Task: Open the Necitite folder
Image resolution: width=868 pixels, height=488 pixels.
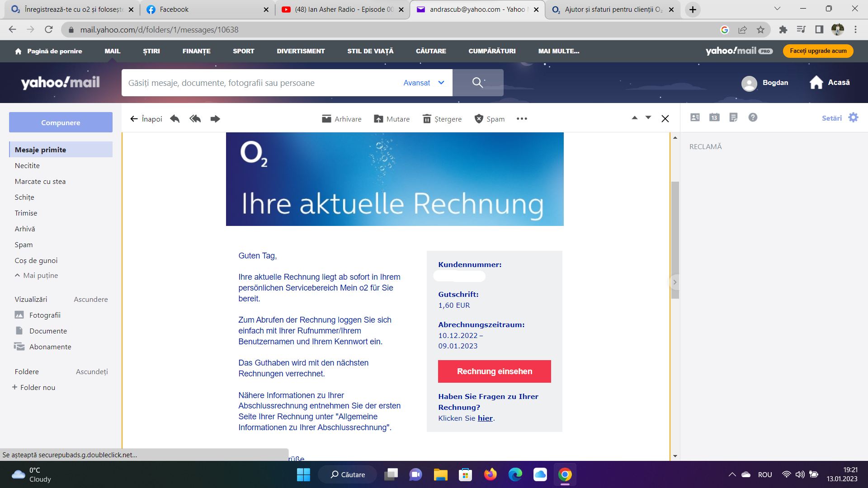Action: pyautogui.click(x=27, y=165)
